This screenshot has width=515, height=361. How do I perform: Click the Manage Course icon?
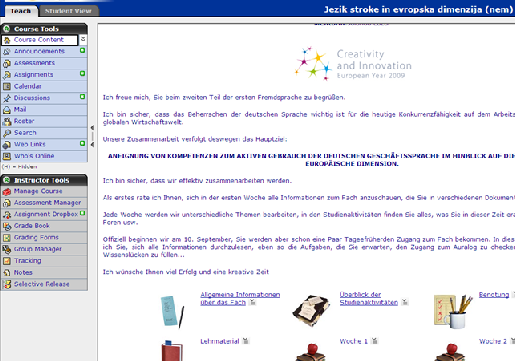click(7, 192)
